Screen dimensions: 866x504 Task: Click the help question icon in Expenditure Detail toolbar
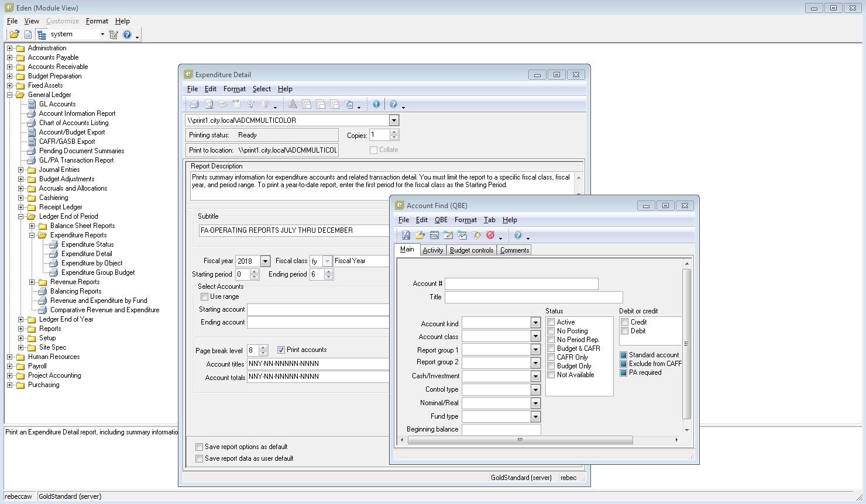393,104
